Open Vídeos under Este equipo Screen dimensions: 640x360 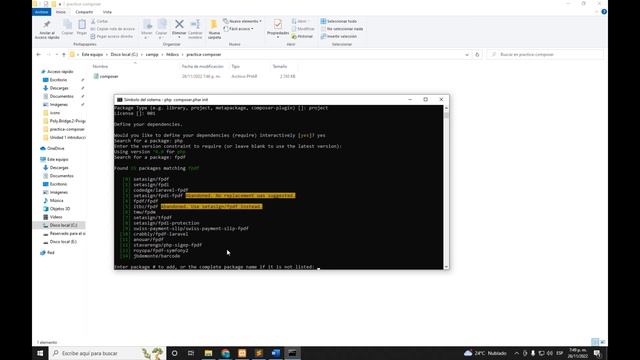(56, 217)
